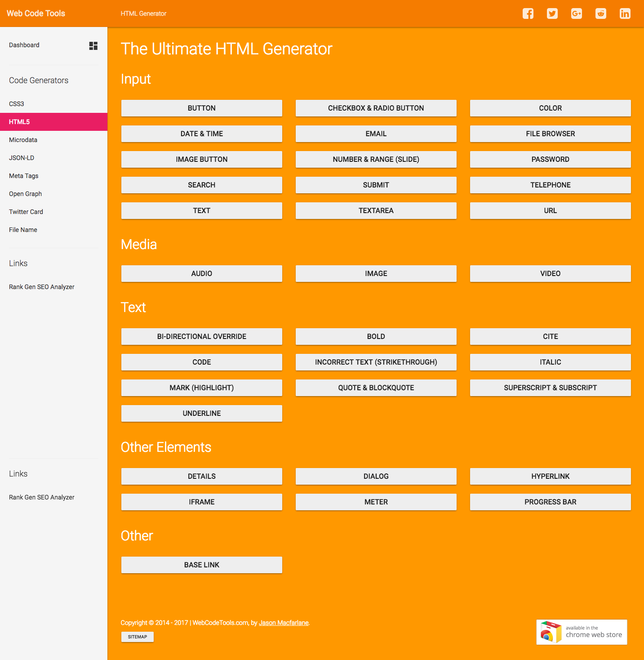Screen dimensions: 644x660
Task: Open the URL input generator
Action: 551,210
